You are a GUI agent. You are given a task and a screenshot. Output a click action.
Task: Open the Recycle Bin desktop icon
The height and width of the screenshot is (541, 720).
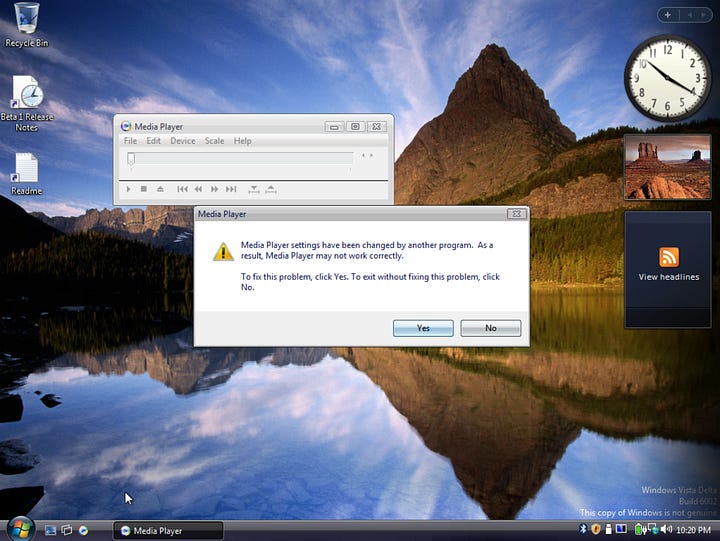click(x=26, y=25)
